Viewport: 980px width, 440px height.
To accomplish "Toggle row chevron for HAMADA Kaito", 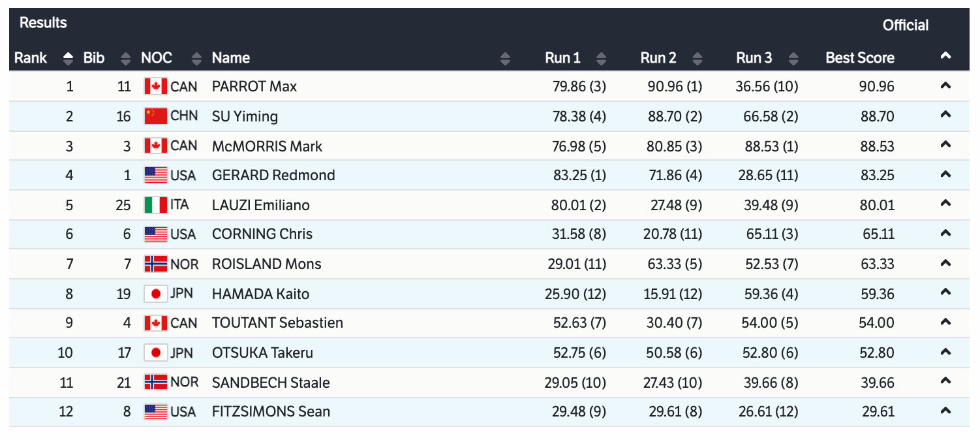I will point(945,294).
